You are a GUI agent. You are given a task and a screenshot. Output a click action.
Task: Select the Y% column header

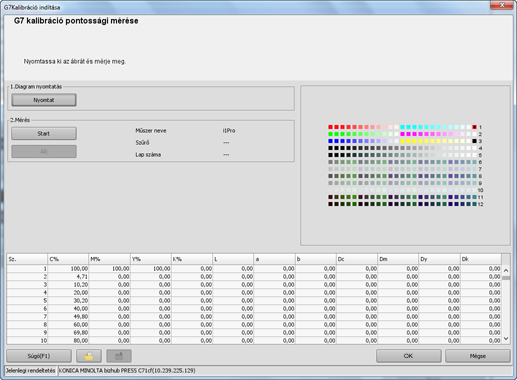151,259
